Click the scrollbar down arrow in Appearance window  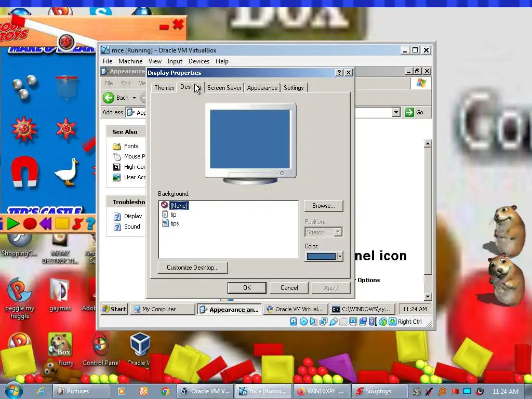[428, 296]
